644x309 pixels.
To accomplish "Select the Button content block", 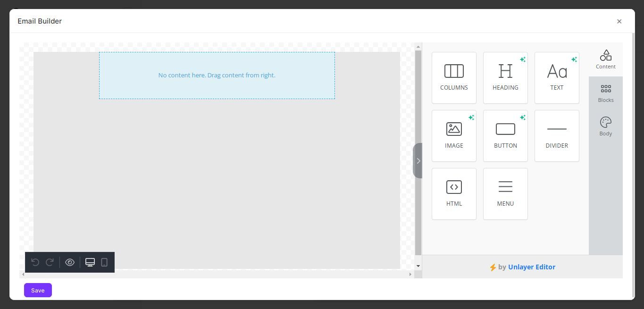I will pos(505,135).
